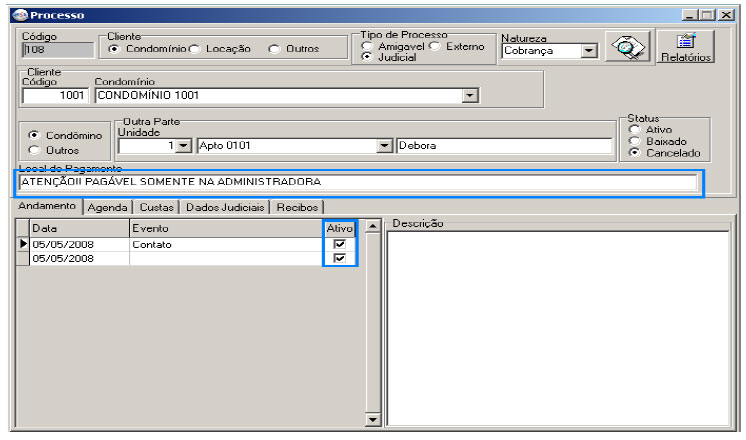Select the Outros radio under Condômino
The image size is (746, 440).
tap(35, 150)
